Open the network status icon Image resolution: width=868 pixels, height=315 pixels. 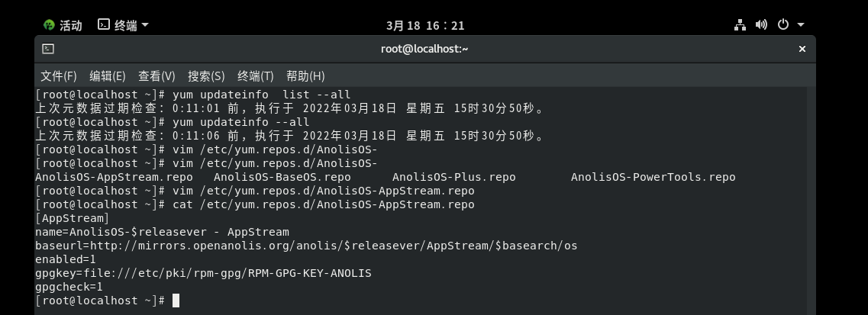tap(740, 24)
